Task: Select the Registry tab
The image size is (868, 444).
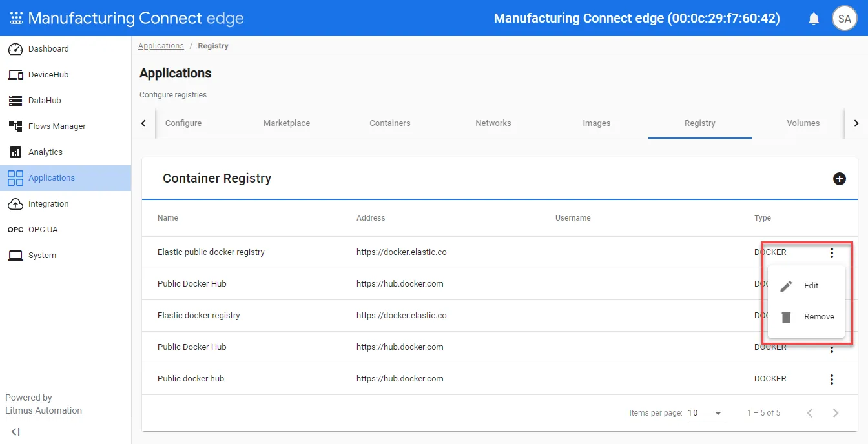Action: coord(700,123)
